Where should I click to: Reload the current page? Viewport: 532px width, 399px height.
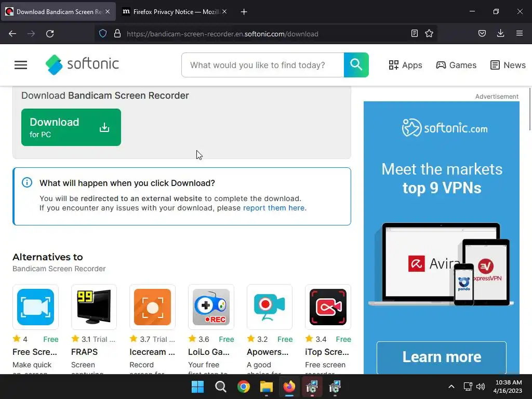(x=50, y=34)
